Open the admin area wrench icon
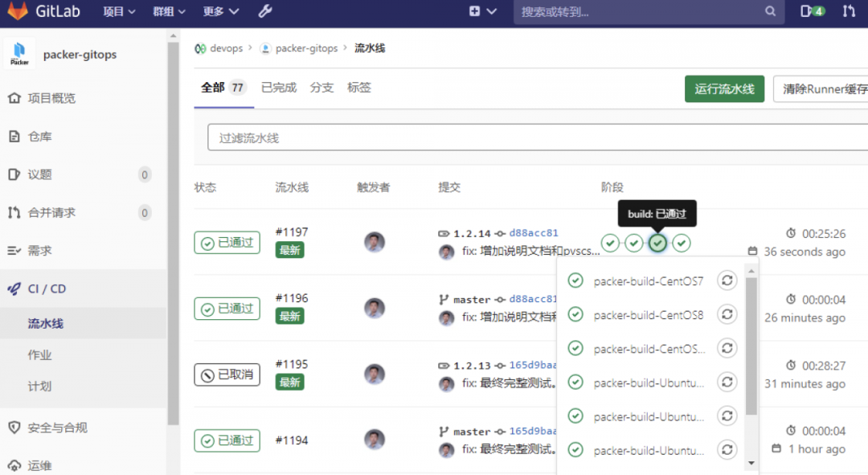Image resolution: width=868 pixels, height=475 pixels. (x=265, y=11)
